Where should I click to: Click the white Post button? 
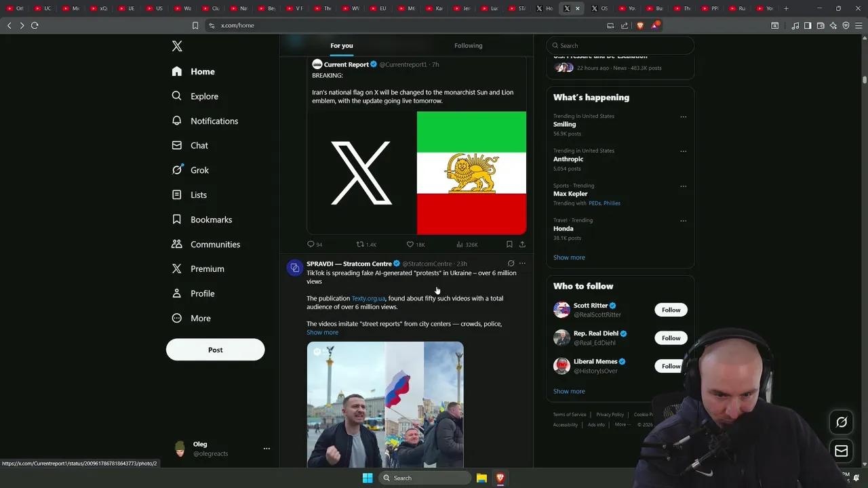click(215, 350)
